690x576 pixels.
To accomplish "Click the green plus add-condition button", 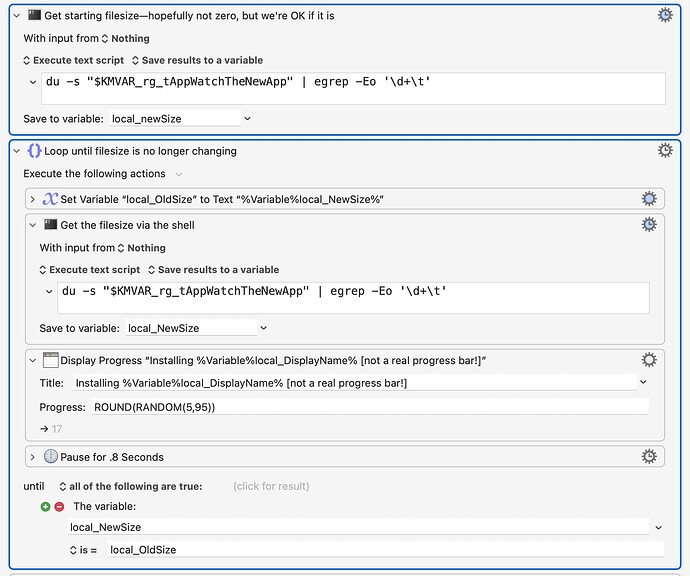I will [46, 507].
